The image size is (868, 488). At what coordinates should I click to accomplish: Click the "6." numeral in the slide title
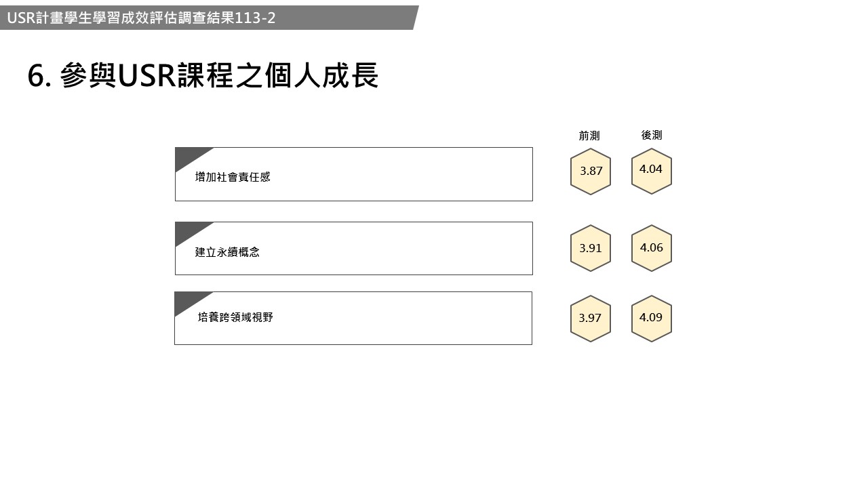[39, 76]
